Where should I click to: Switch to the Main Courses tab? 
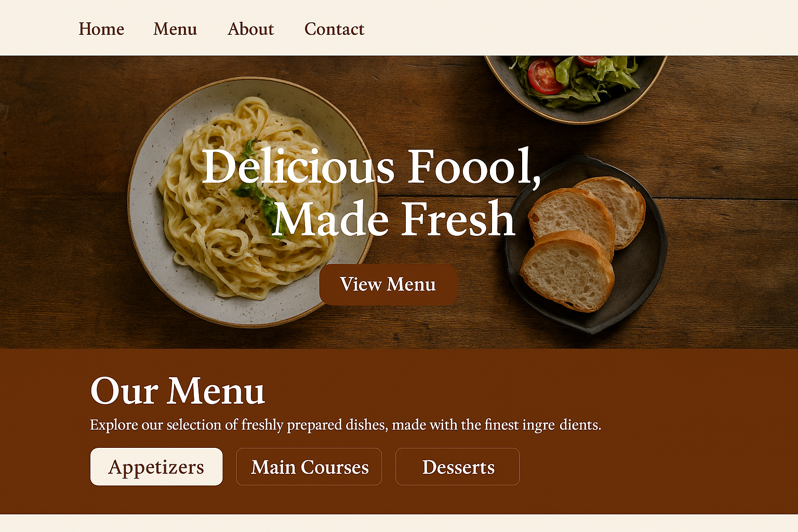(x=309, y=467)
